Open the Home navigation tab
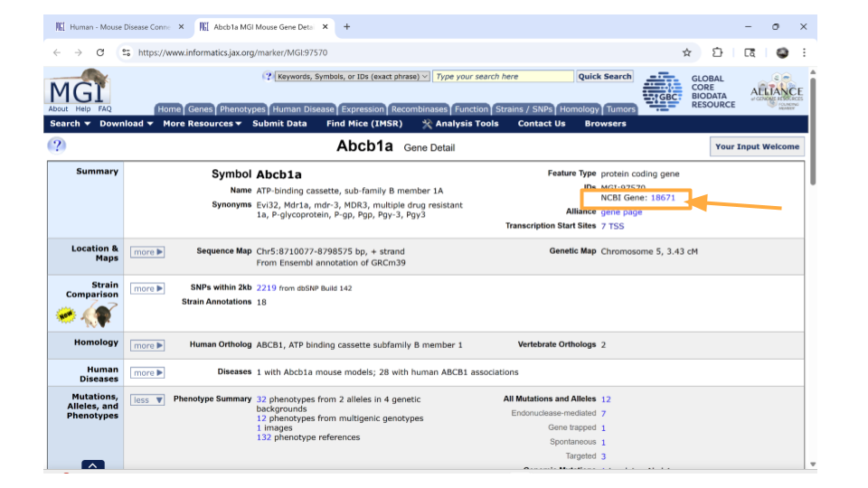This screenshot has height=488, width=868. (x=169, y=109)
